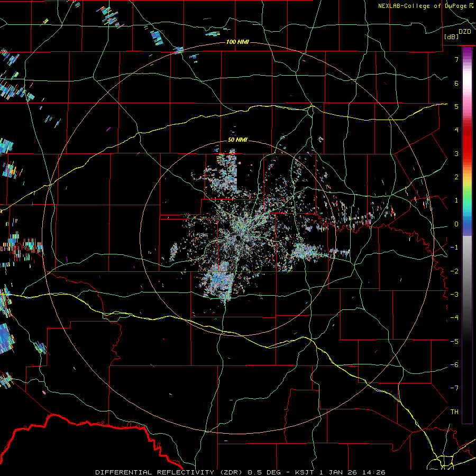
Task: Click the '50 NMI' range ring label
Action: tap(237, 140)
